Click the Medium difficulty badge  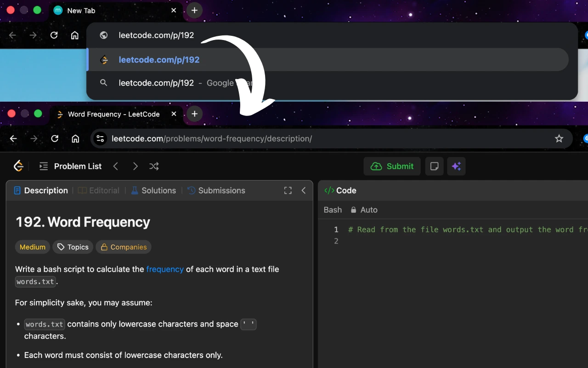tap(33, 247)
